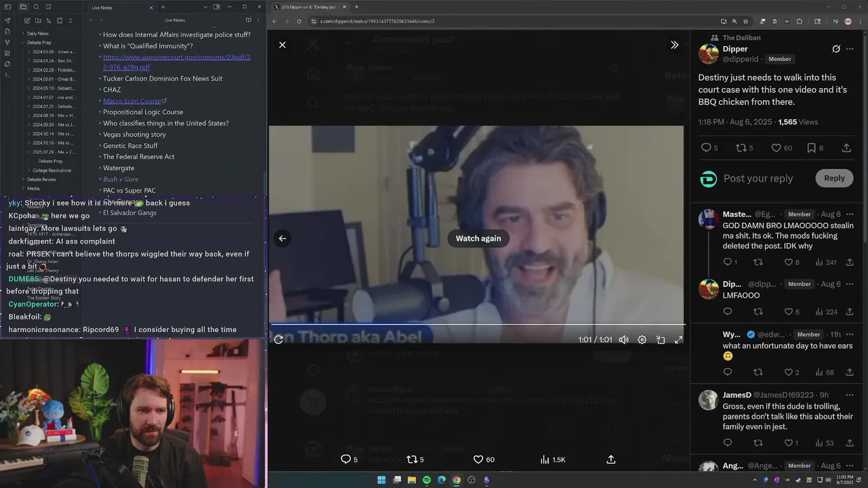This screenshot has width=868, height=488.
Task: Open Obsidian file explorer folder icon
Action: (x=23, y=7)
